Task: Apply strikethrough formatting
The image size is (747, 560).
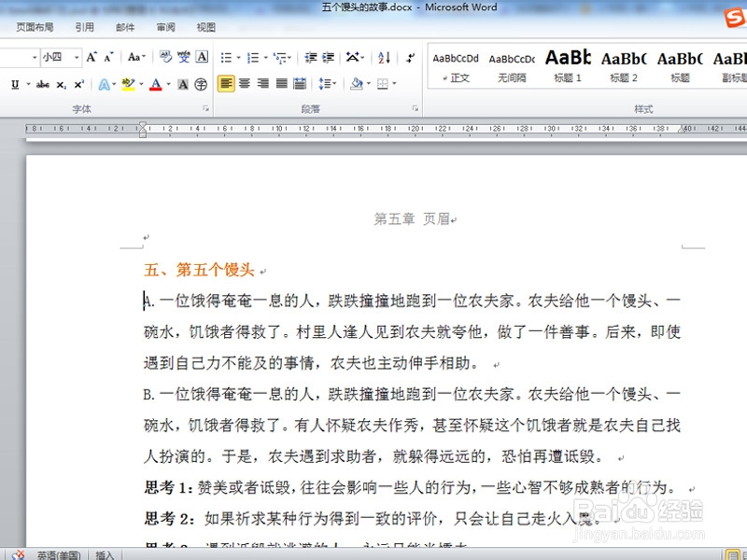Action: pos(42,84)
